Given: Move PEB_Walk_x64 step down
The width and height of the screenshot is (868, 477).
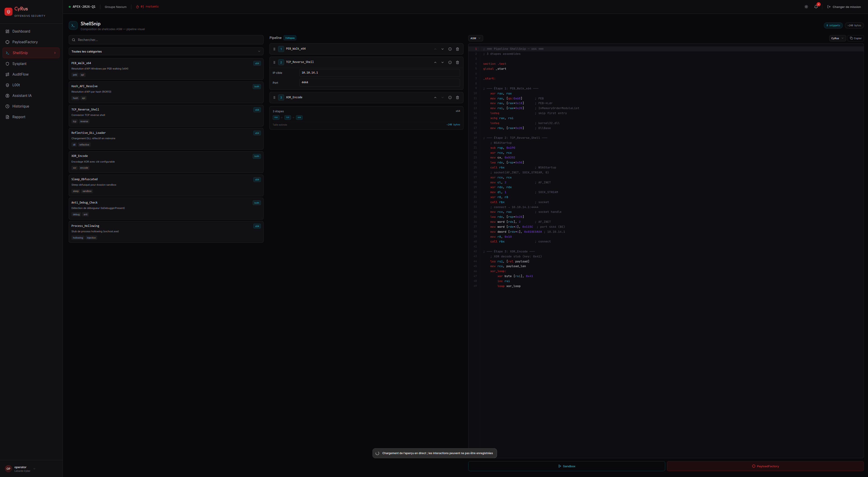Looking at the screenshot, I should coord(442,49).
